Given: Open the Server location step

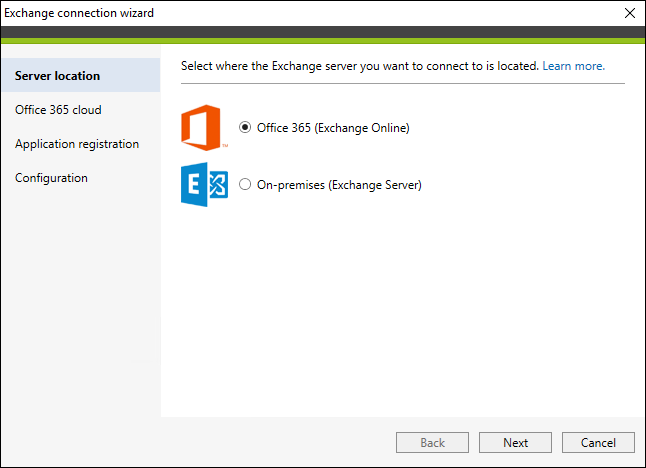Looking at the screenshot, I should coord(81,75).
